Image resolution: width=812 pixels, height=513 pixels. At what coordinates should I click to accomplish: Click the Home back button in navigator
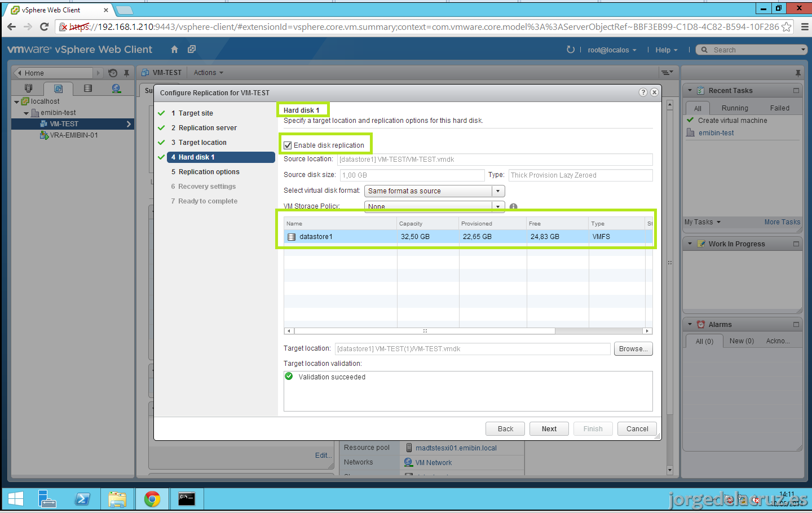pyautogui.click(x=52, y=73)
